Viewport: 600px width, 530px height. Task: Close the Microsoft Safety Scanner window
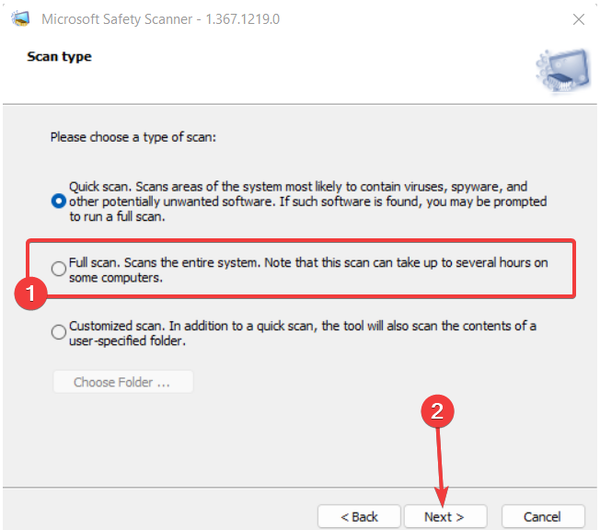578,18
